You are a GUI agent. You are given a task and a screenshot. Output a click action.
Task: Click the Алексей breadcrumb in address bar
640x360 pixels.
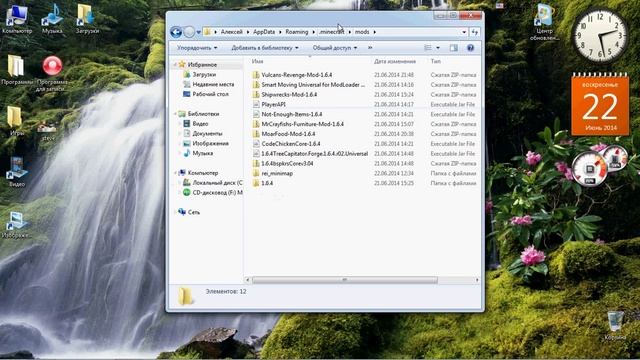pos(231,32)
